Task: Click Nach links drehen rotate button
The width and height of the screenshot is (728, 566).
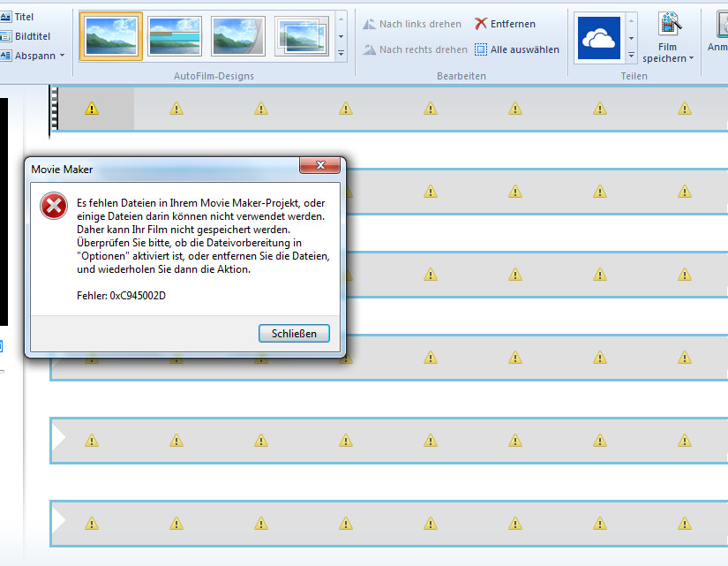Action: click(412, 24)
